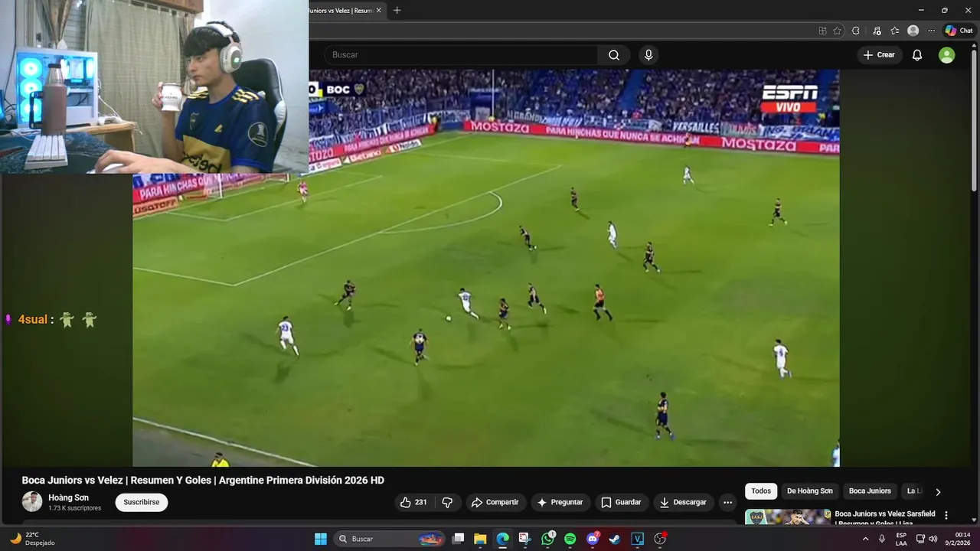Open Task View on the taskbar
The image size is (980, 551).
(x=458, y=539)
